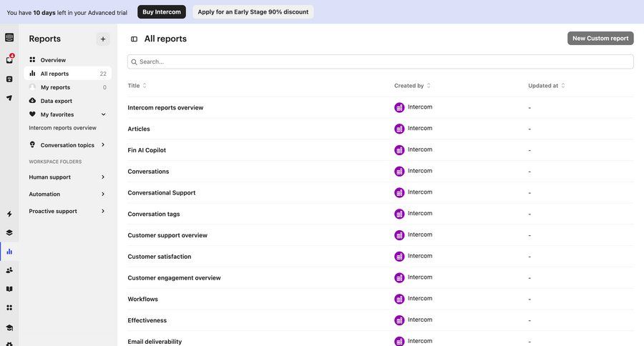Open the Intercom home logo icon
The width and height of the screenshot is (644, 346).
pyautogui.click(x=9, y=37)
